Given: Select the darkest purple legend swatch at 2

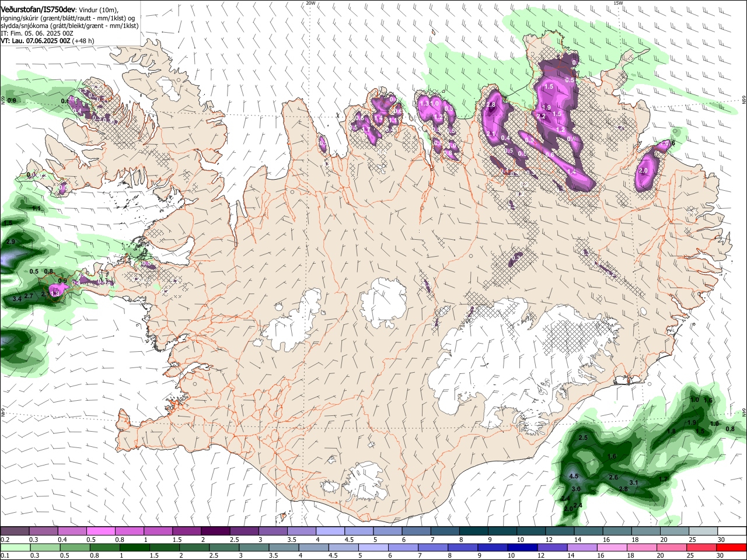Looking at the screenshot, I should click(215, 531).
